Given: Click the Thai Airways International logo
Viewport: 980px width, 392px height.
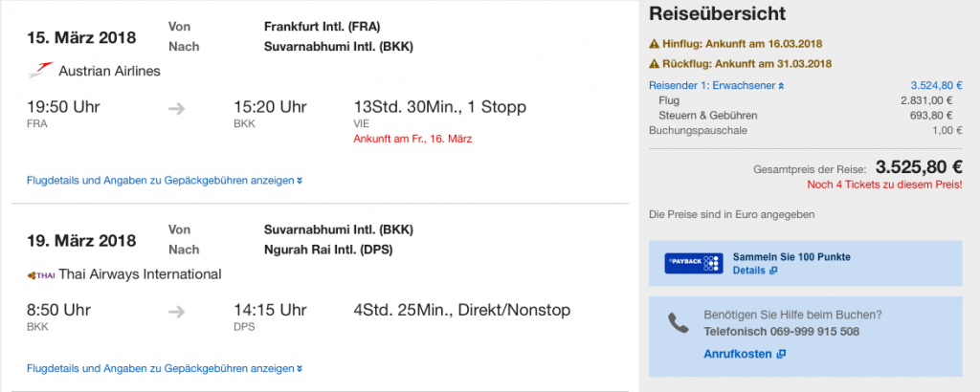Looking at the screenshot, I should (41, 274).
